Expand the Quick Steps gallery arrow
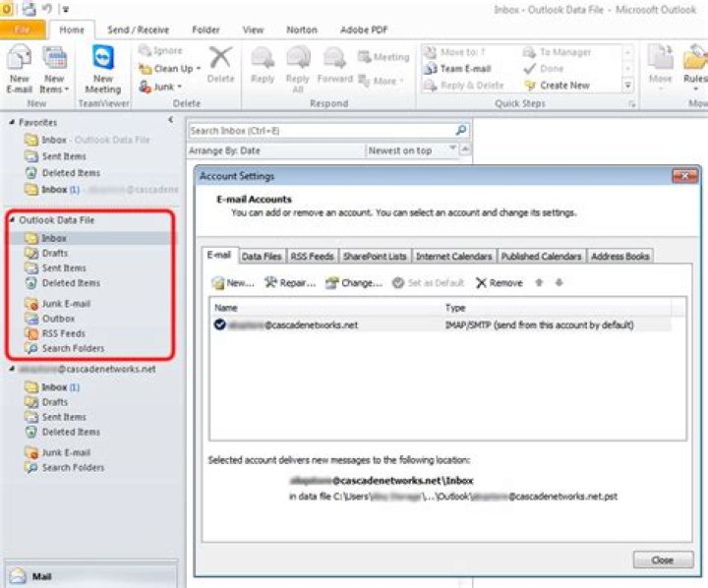 pos(627,85)
